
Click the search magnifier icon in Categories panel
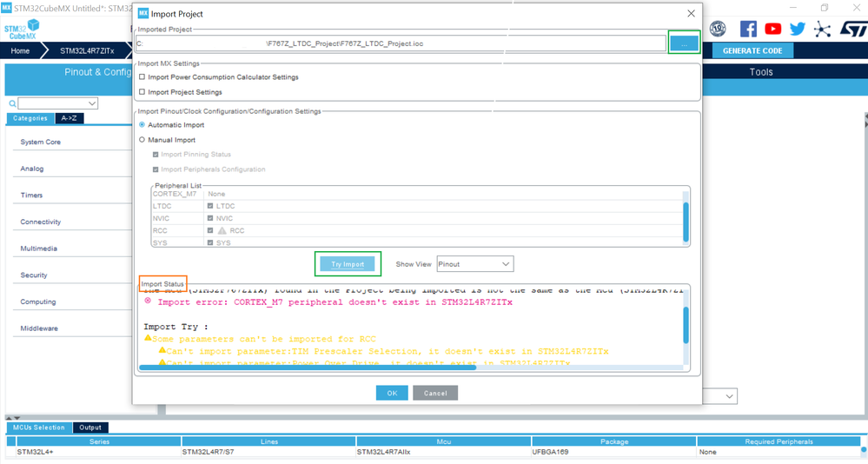click(12, 103)
